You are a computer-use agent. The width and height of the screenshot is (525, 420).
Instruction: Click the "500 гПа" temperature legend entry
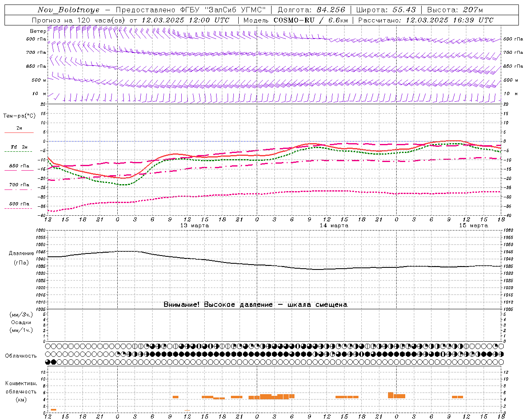pyautogui.click(x=19, y=203)
